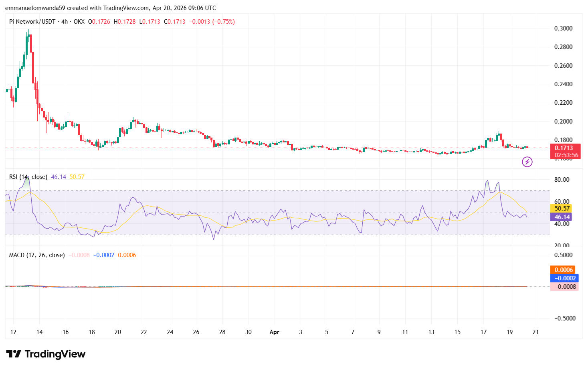Image resolution: width=588 pixels, height=369 pixels.
Task: Select the 4h interval label in chart header
Action: tap(64, 22)
